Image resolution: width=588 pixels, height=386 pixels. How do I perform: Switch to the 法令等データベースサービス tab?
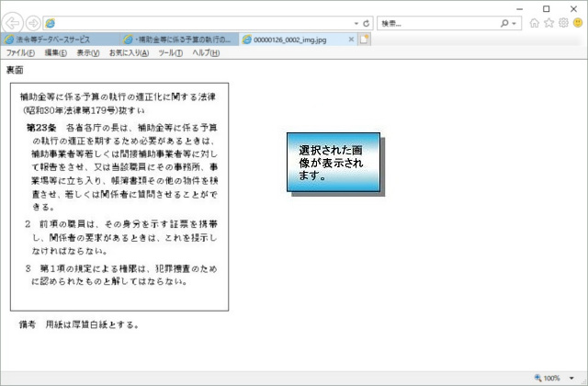[60, 40]
